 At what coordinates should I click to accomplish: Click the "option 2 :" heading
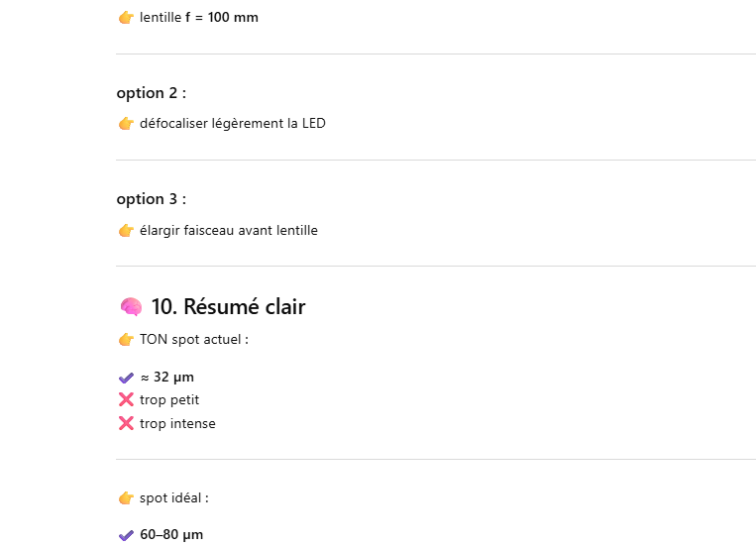tap(151, 93)
